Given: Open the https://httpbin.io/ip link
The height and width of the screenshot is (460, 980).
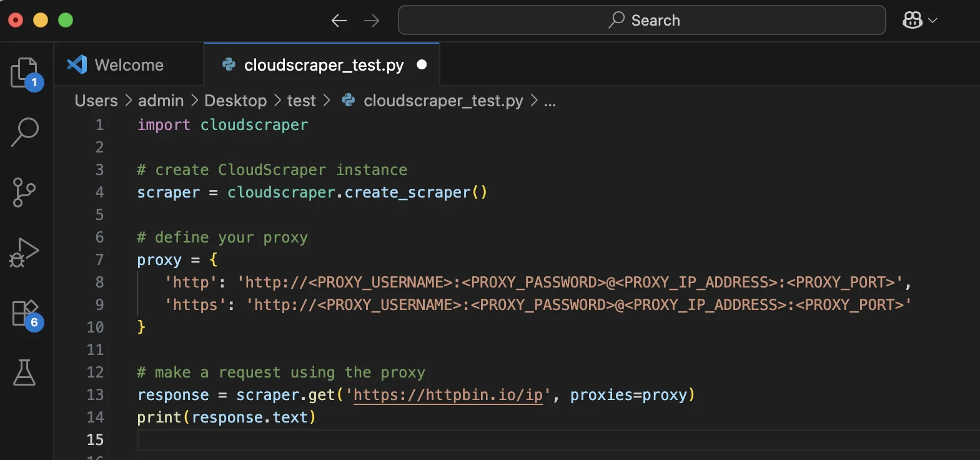Looking at the screenshot, I should pyautogui.click(x=448, y=395).
